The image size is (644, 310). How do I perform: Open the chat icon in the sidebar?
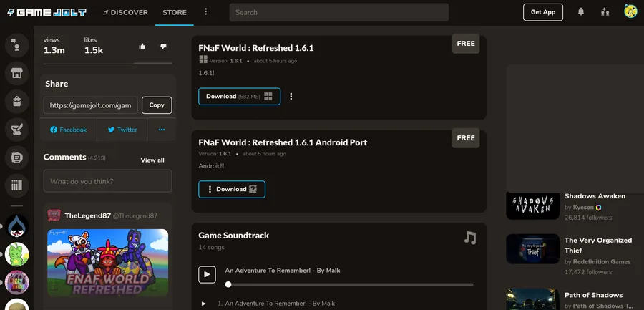(16, 158)
